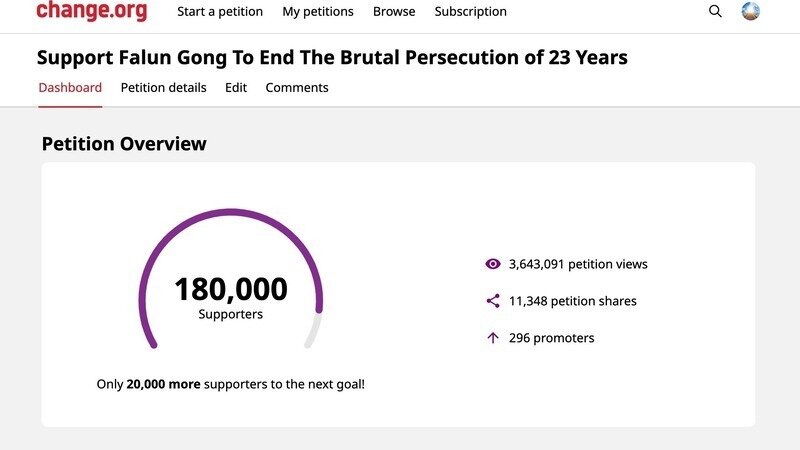Click the 11,348 petition shares text
Screen dimensions: 800x450
tap(572, 301)
